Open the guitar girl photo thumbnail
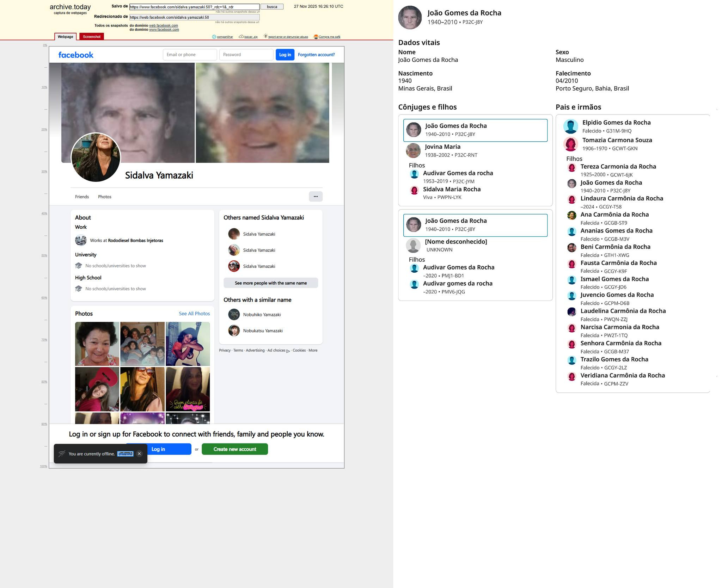Viewport: 722px width, 588px height. (x=188, y=344)
